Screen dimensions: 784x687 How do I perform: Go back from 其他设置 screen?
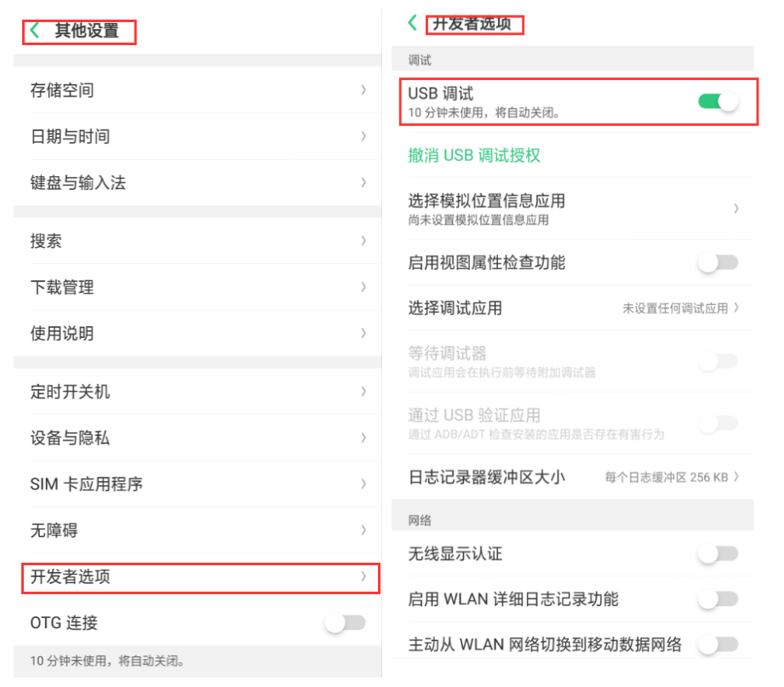(35, 31)
